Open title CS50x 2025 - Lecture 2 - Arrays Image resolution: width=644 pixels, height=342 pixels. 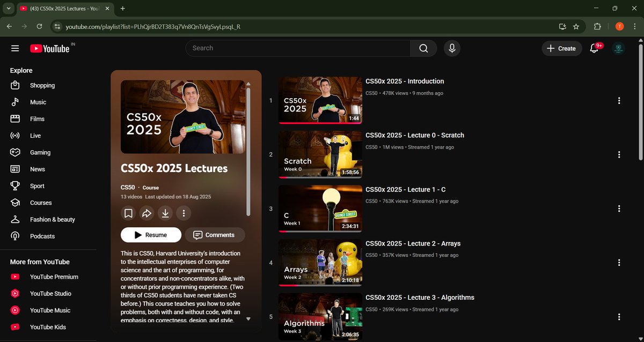[x=413, y=244]
